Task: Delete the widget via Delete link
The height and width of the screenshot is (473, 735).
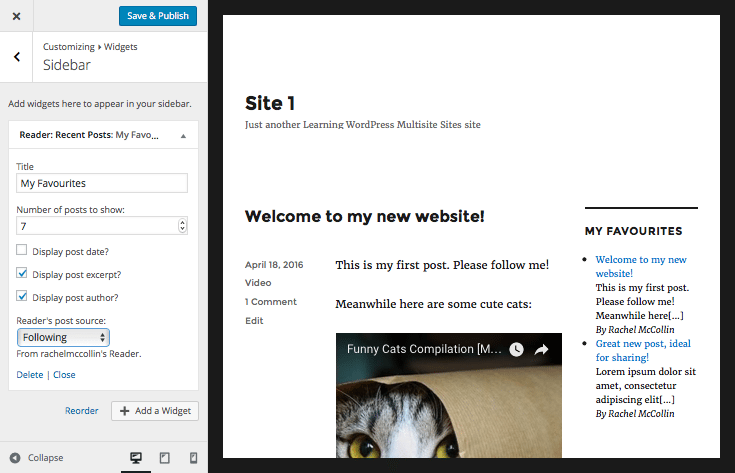Action: click(x=30, y=375)
